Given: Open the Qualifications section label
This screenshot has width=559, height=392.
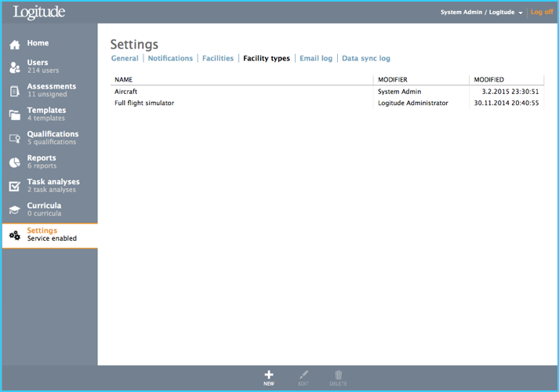Looking at the screenshot, I should [x=53, y=134].
